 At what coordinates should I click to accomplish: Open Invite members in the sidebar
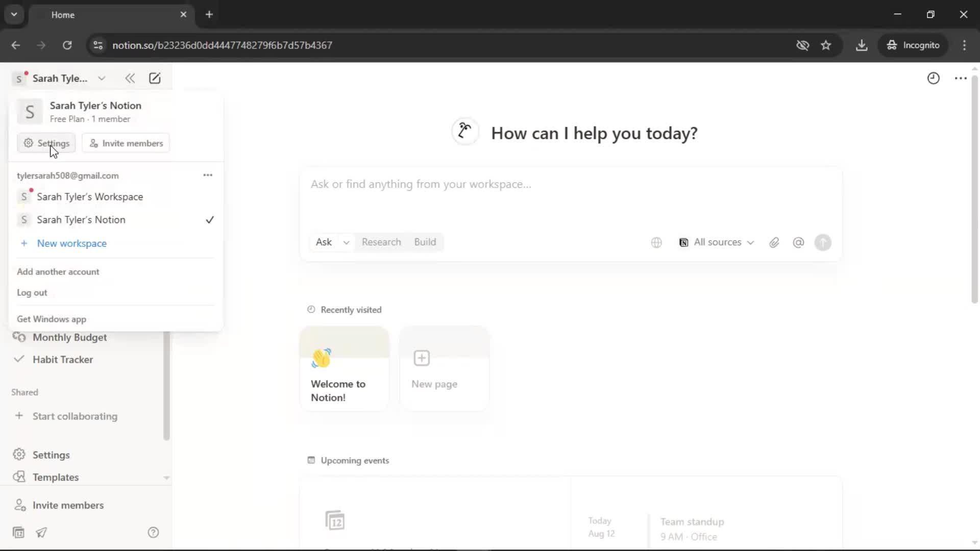tap(68, 505)
